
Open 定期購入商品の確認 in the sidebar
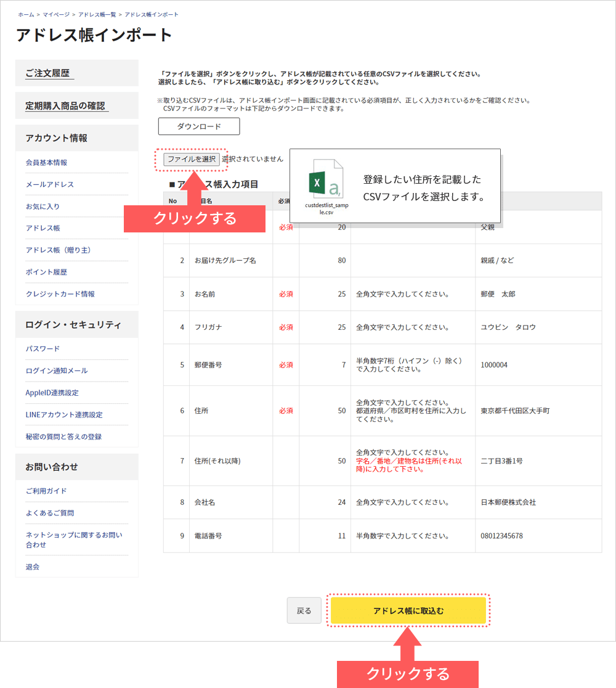click(x=65, y=106)
